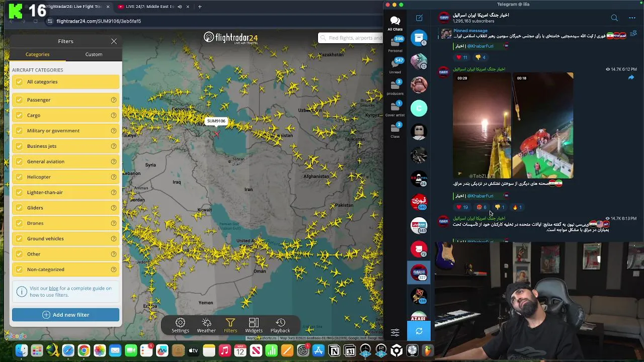Toggle Business jets checkbox
644x362 pixels.
click(19, 146)
